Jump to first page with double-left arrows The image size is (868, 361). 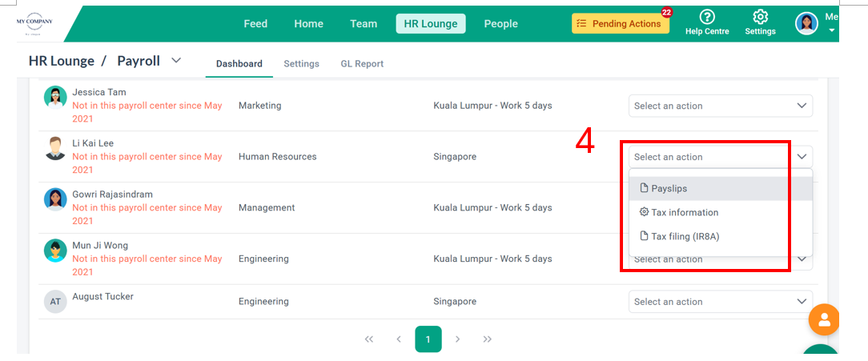coord(369,339)
